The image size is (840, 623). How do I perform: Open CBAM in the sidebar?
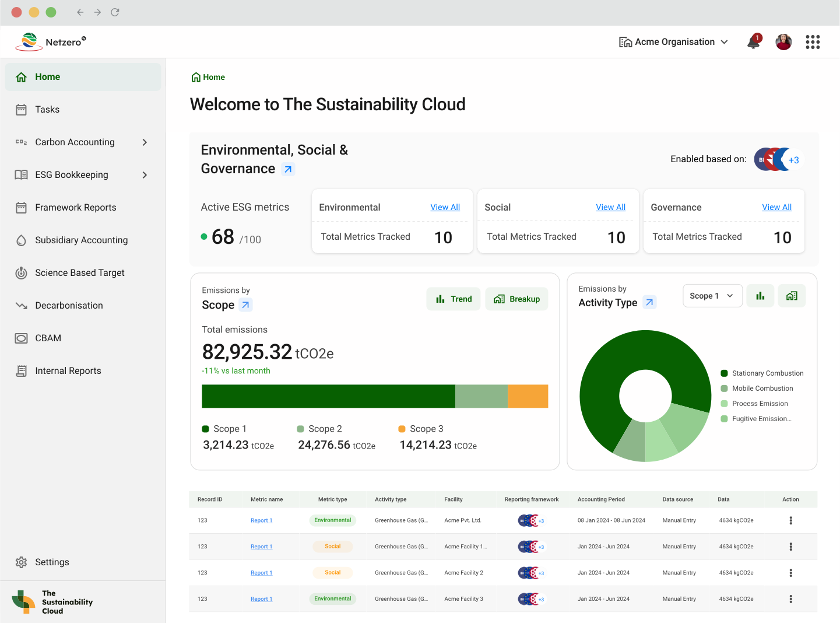coord(83,338)
